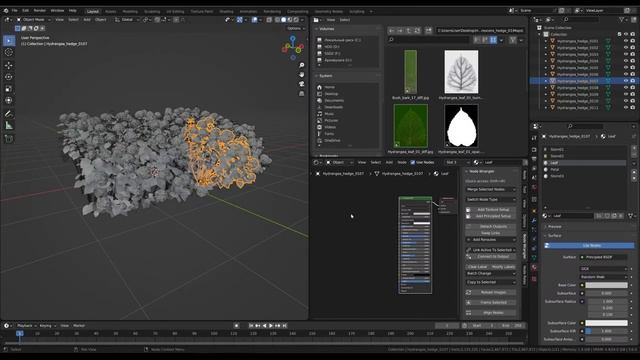Click the pan hand icon in viewport
Screen dimensions: 640x360
click(302, 75)
